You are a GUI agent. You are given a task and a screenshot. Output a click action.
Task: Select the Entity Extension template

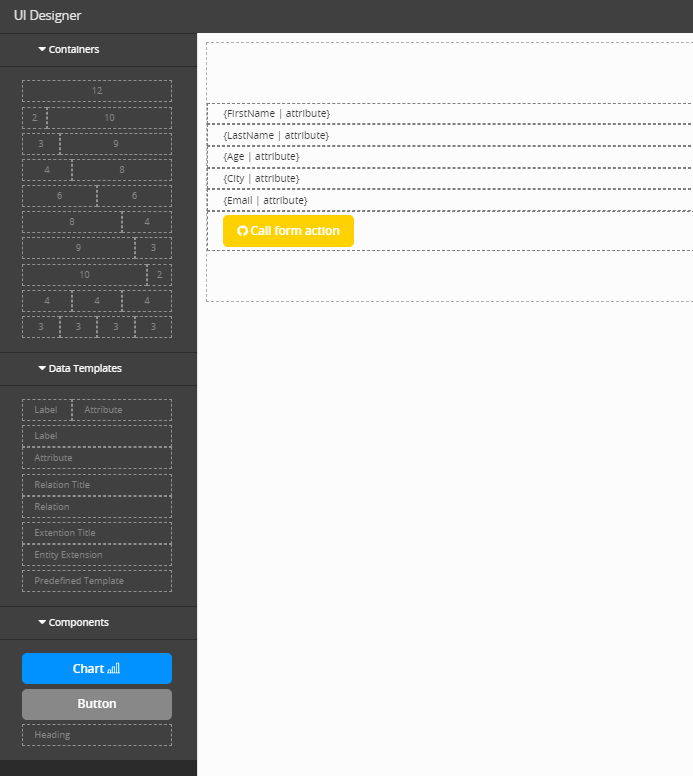[x=97, y=555]
